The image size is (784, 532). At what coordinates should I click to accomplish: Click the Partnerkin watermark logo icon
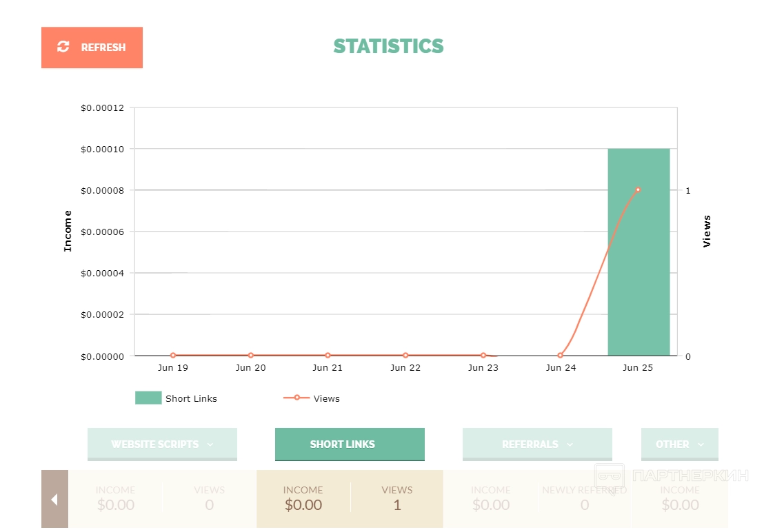(610, 475)
